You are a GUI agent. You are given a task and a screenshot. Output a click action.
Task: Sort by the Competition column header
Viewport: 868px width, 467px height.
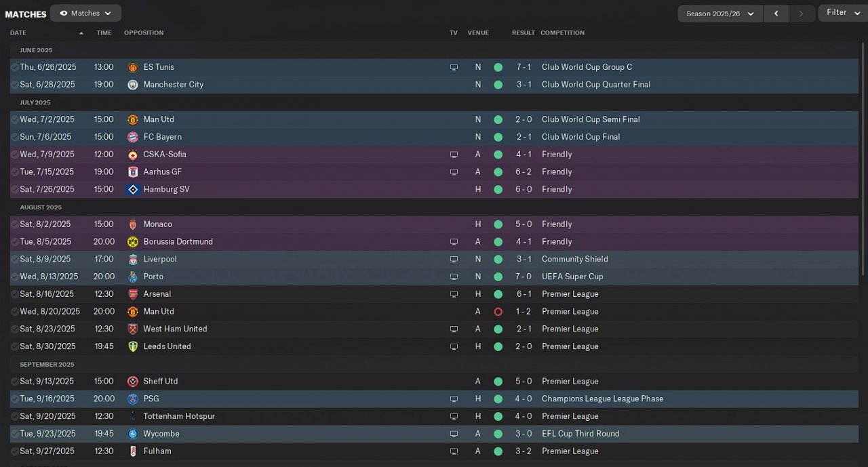click(x=562, y=33)
